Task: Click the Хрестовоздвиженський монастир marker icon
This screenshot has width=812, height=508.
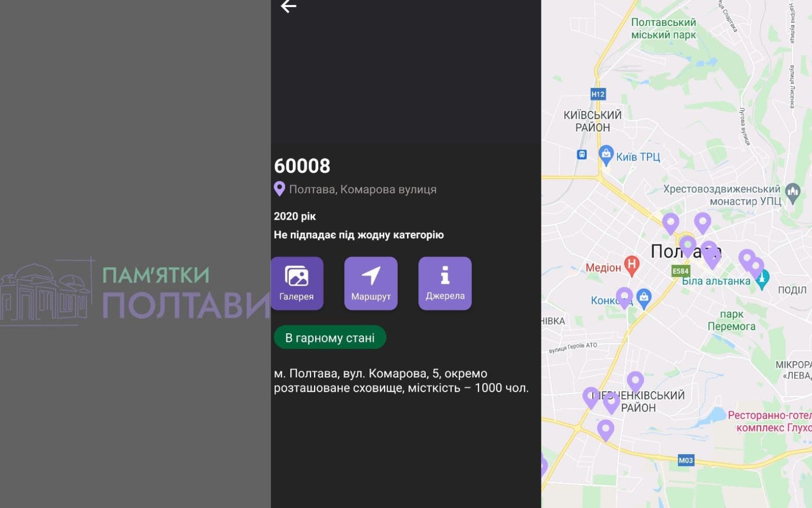Action: click(792, 193)
